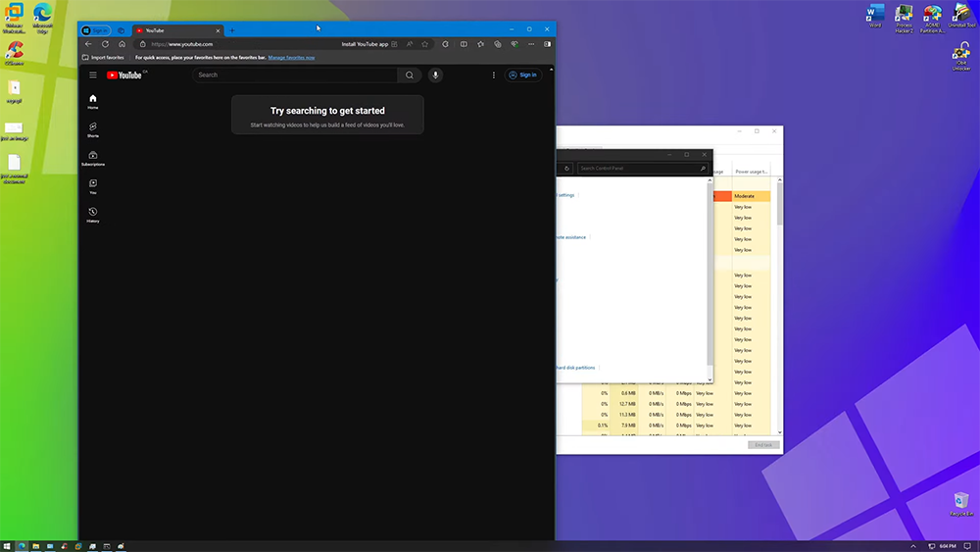Add page to favorites with star

coord(425,44)
